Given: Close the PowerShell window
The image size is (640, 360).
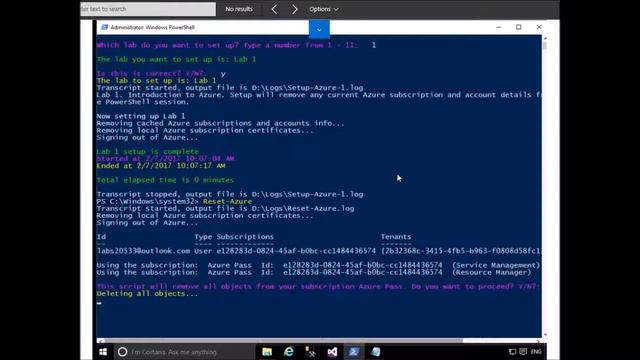Looking at the screenshot, I should 539,27.
